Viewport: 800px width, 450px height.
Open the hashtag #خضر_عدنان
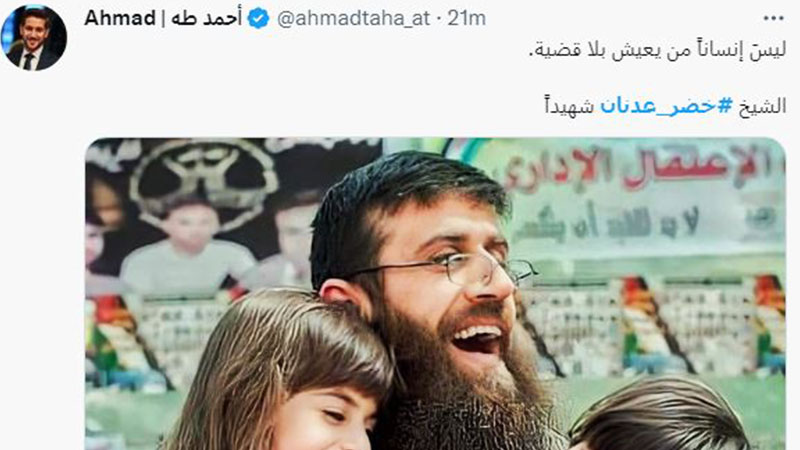click(x=666, y=105)
